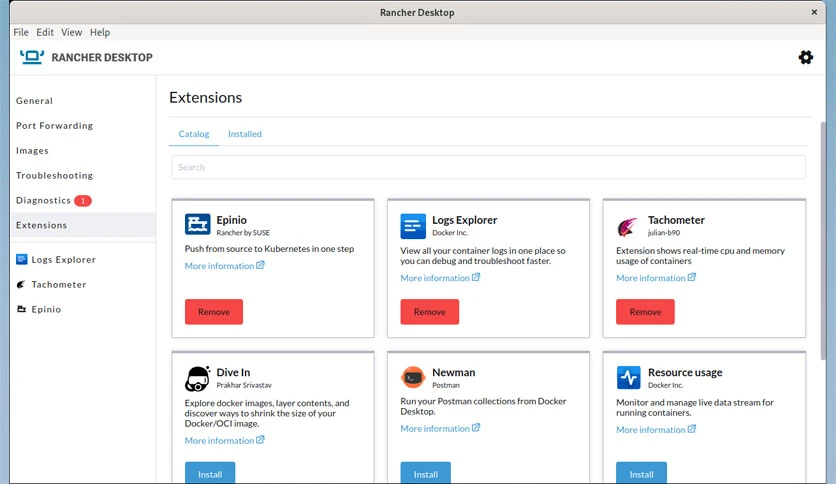Click the Epinio extension card icon
836x484 pixels.
198,224
